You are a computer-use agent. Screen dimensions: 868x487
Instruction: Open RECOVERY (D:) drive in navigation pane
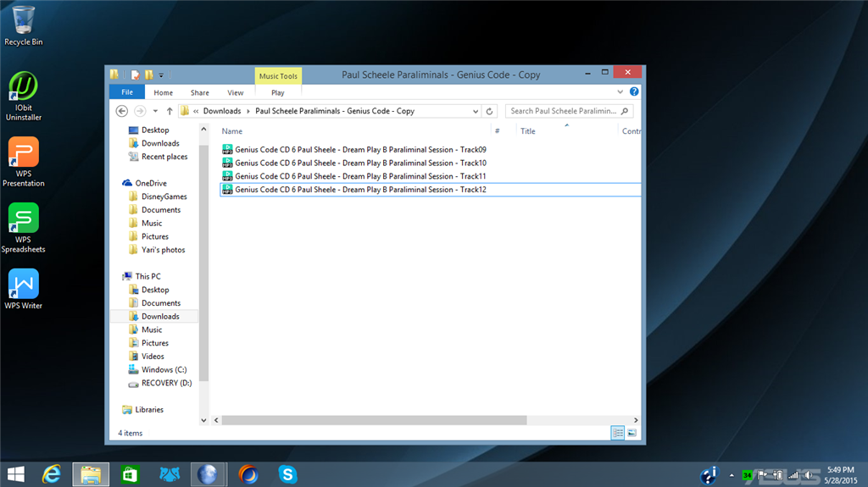[x=166, y=383]
